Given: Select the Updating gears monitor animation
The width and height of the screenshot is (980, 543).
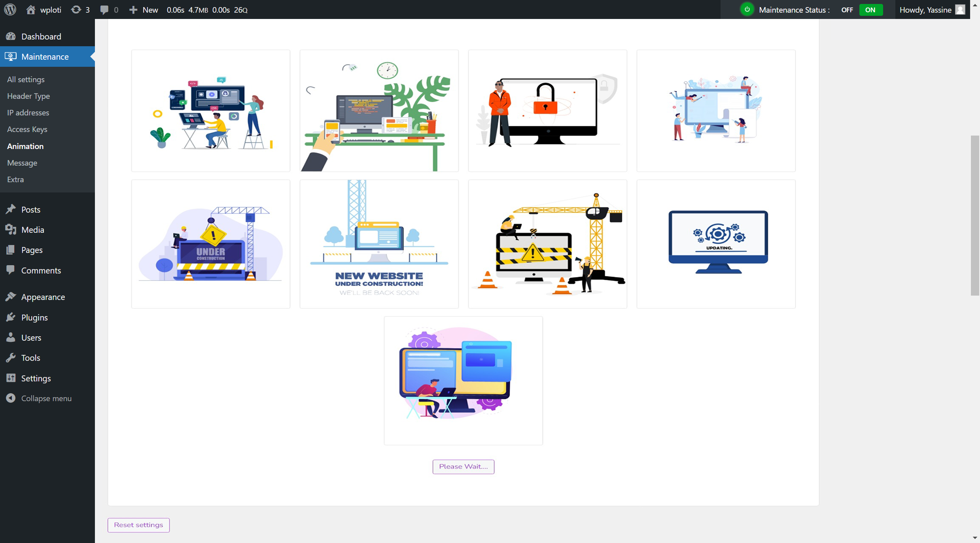Looking at the screenshot, I should pyautogui.click(x=716, y=244).
